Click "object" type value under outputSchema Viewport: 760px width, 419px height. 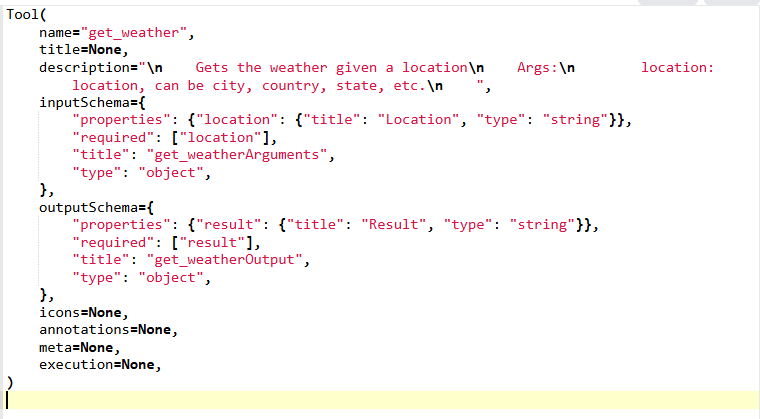(171, 278)
